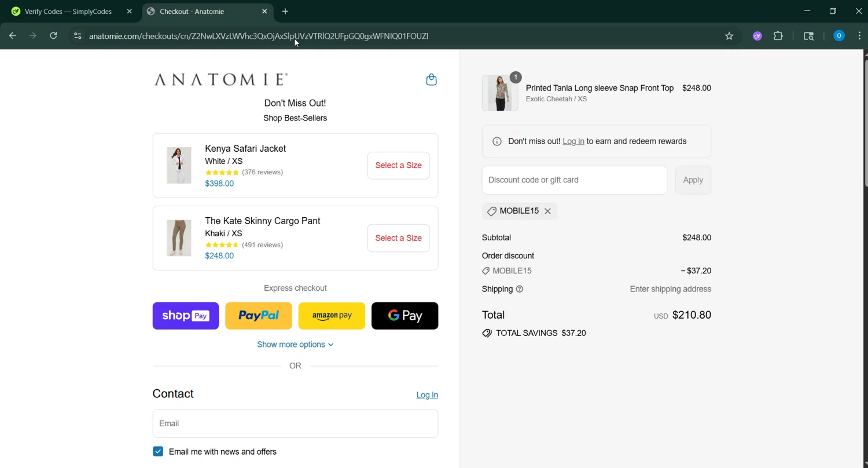868x468 pixels.
Task: Bookmark this page with the star icon
Action: tap(729, 36)
